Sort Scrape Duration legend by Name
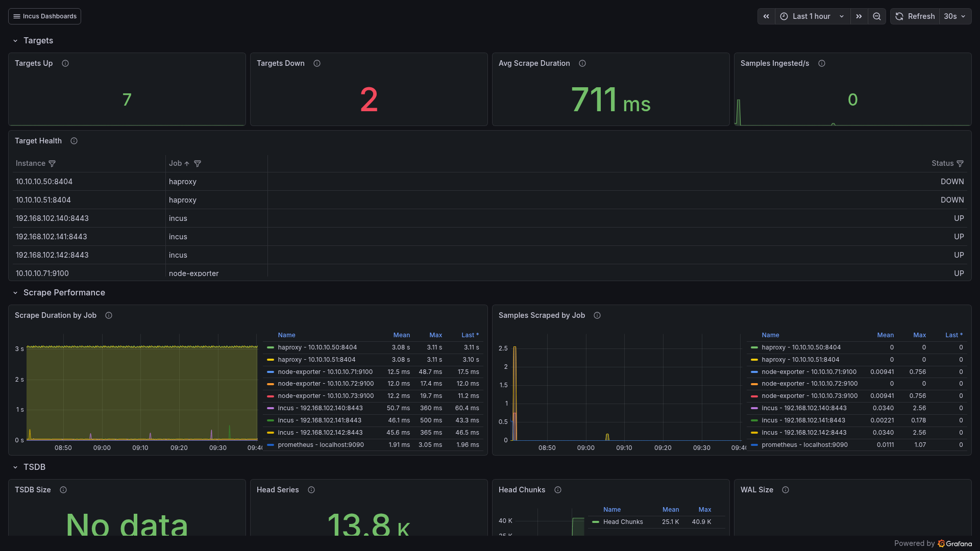 coord(286,335)
